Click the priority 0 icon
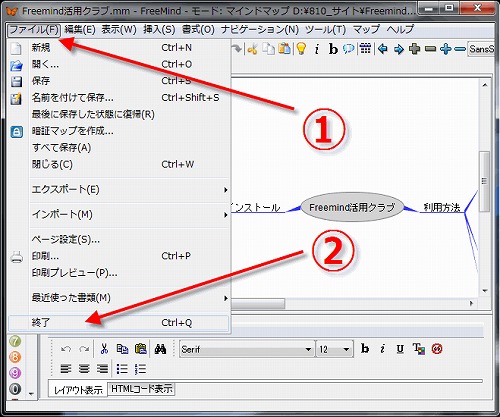 click(15, 389)
